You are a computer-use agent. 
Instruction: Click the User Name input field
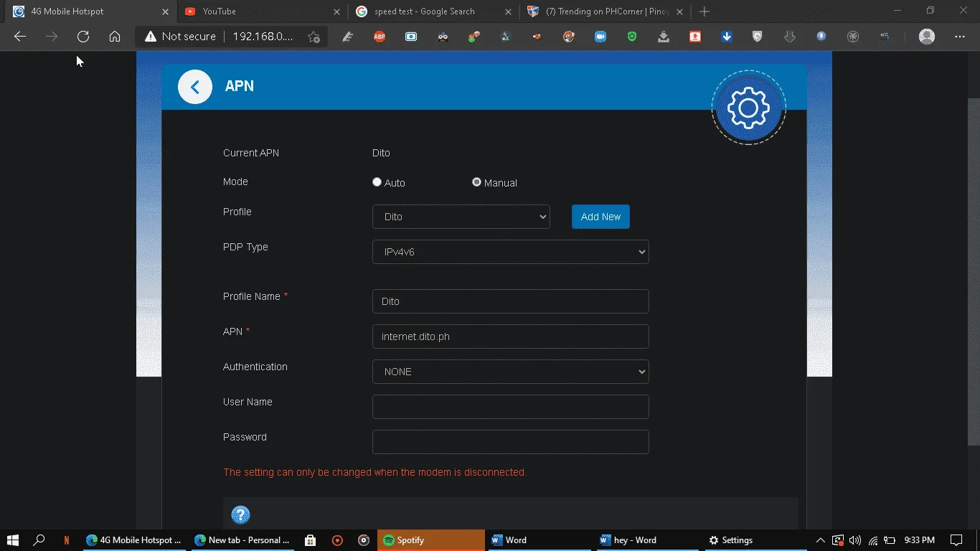(511, 407)
